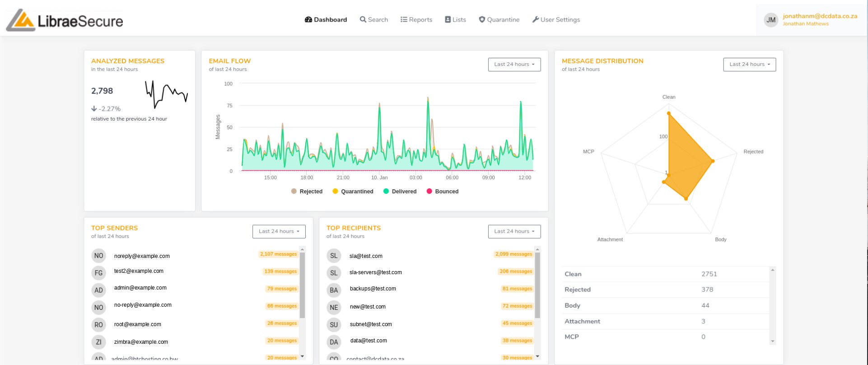Click the Clean row value 2751

tap(709, 274)
